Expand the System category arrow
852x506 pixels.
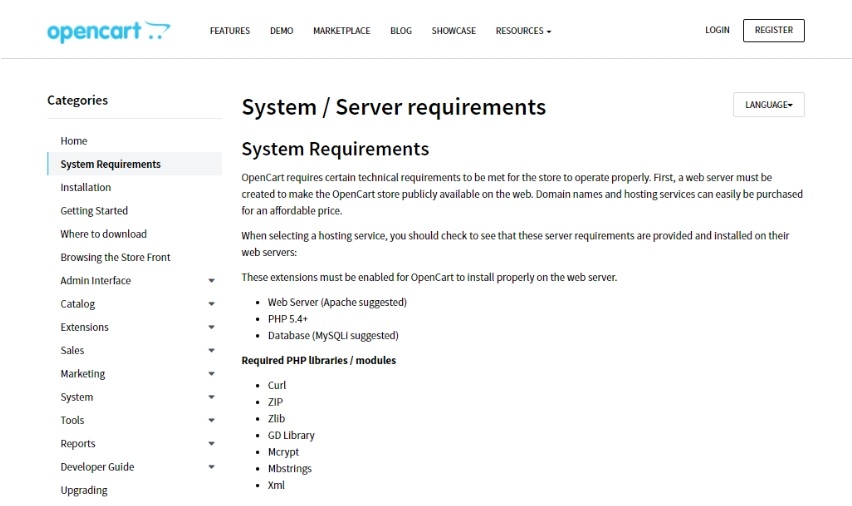coord(211,397)
